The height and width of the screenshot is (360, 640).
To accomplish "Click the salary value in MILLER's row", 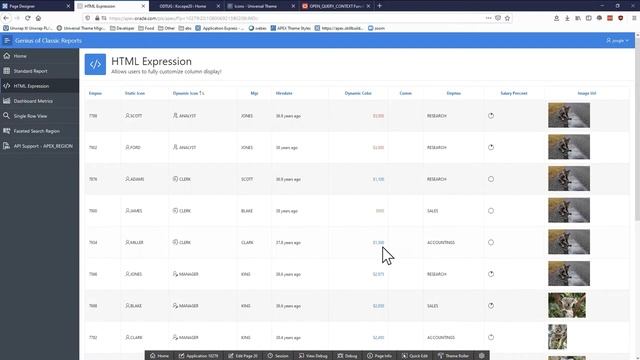I will (378, 242).
